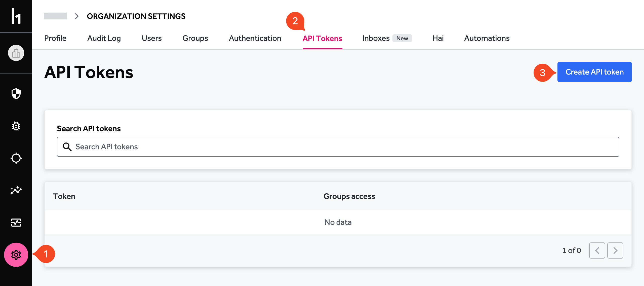The height and width of the screenshot is (286, 644).
Task: Go to previous page of tokens
Action: [x=597, y=251]
